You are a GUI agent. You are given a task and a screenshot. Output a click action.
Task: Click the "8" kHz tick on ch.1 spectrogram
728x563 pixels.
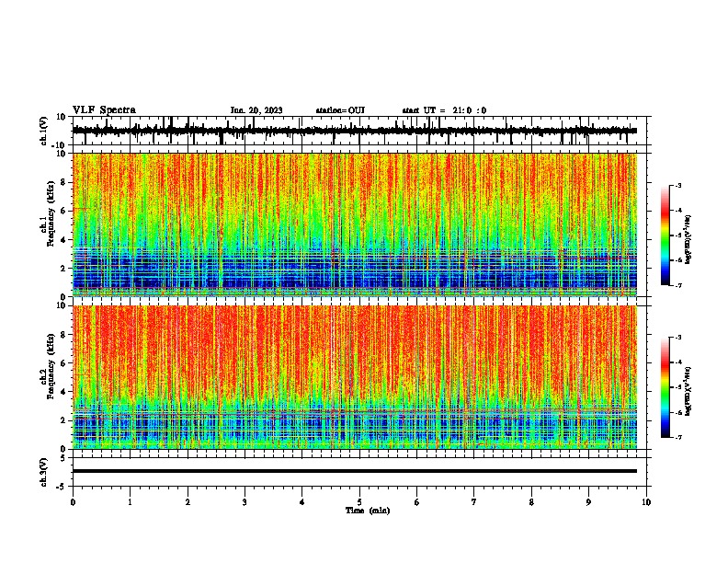pyautogui.click(x=64, y=182)
